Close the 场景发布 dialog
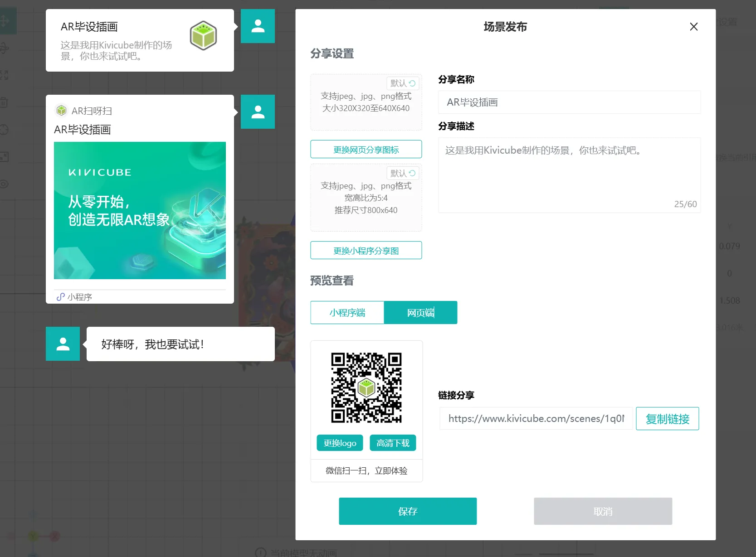Image resolution: width=756 pixels, height=557 pixels. click(693, 27)
